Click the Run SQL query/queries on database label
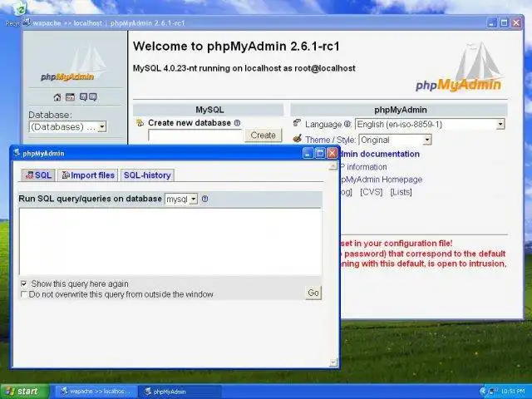Viewport: 532px width, 399px height. point(90,199)
